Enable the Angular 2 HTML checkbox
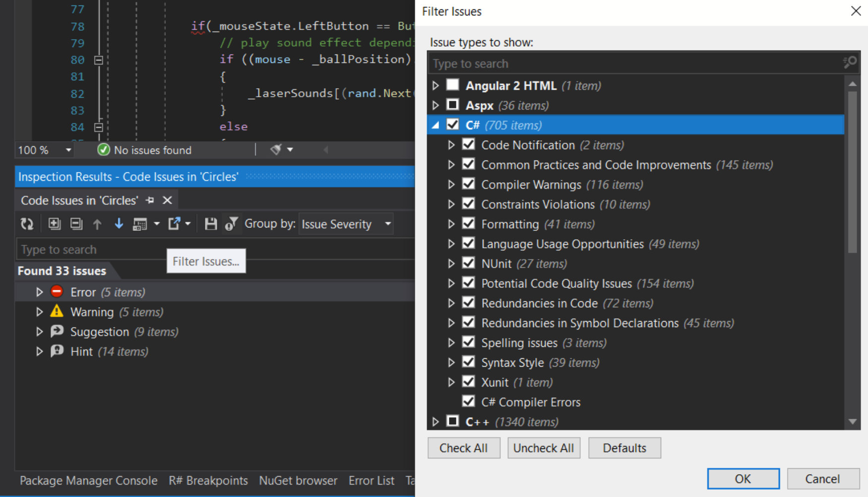Screen dimensions: 868x497 point(452,85)
